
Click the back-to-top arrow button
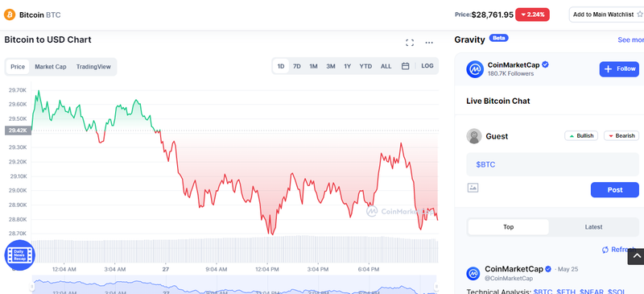click(636, 257)
